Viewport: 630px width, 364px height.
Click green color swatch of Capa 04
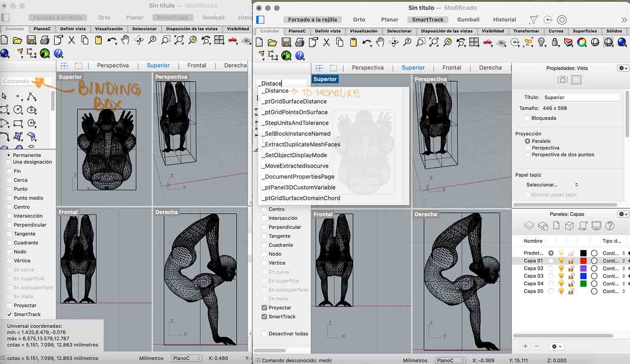coord(583,284)
